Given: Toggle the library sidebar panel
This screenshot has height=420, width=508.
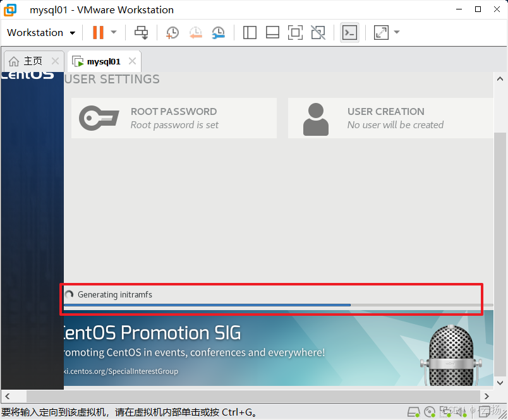Looking at the screenshot, I should pos(250,32).
